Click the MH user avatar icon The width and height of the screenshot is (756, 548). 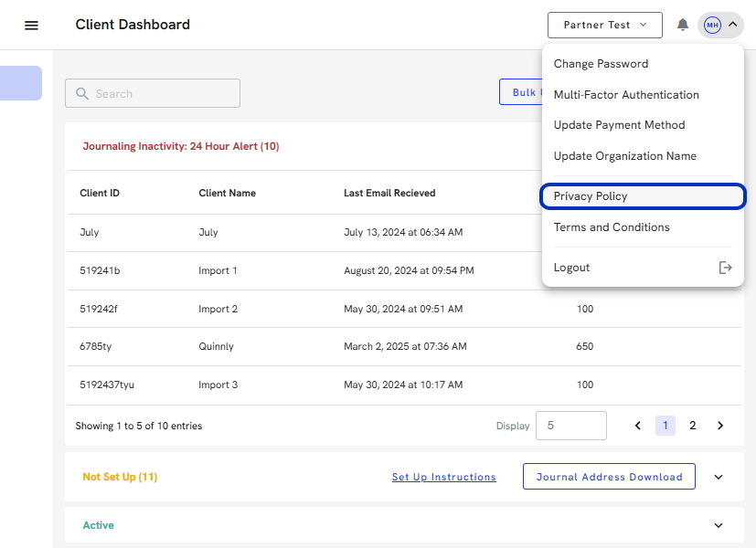pyautogui.click(x=712, y=25)
